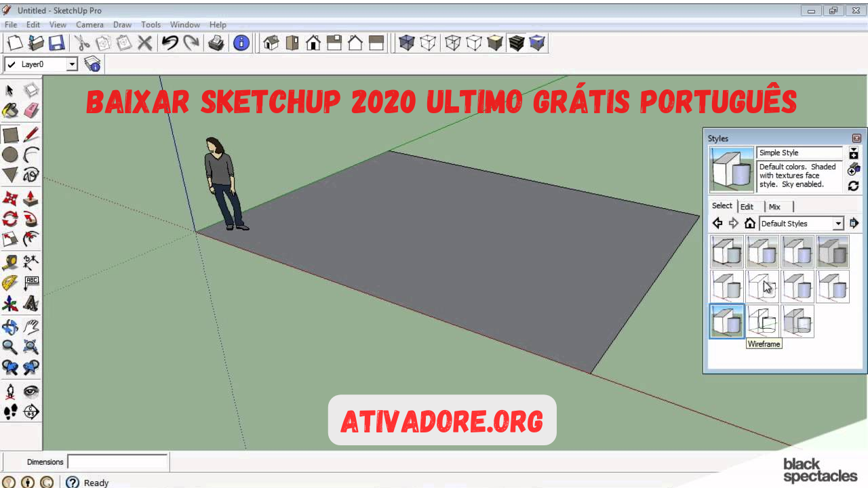The height and width of the screenshot is (488, 868).
Task: Open the Draw menu
Action: pos(123,25)
